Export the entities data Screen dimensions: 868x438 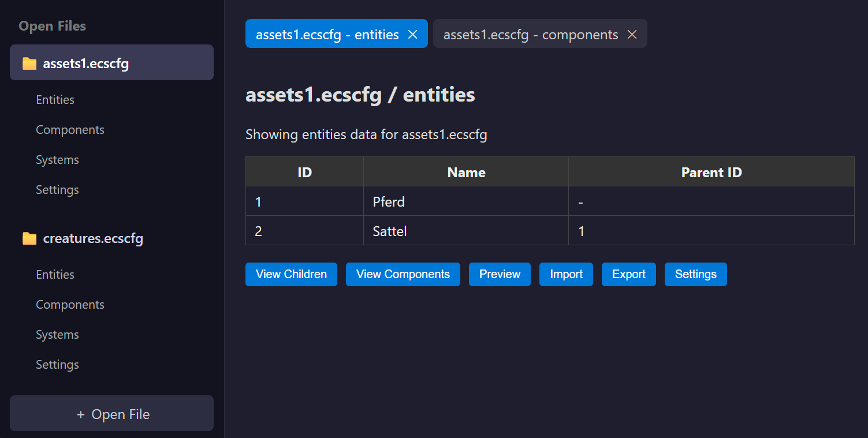(x=628, y=274)
